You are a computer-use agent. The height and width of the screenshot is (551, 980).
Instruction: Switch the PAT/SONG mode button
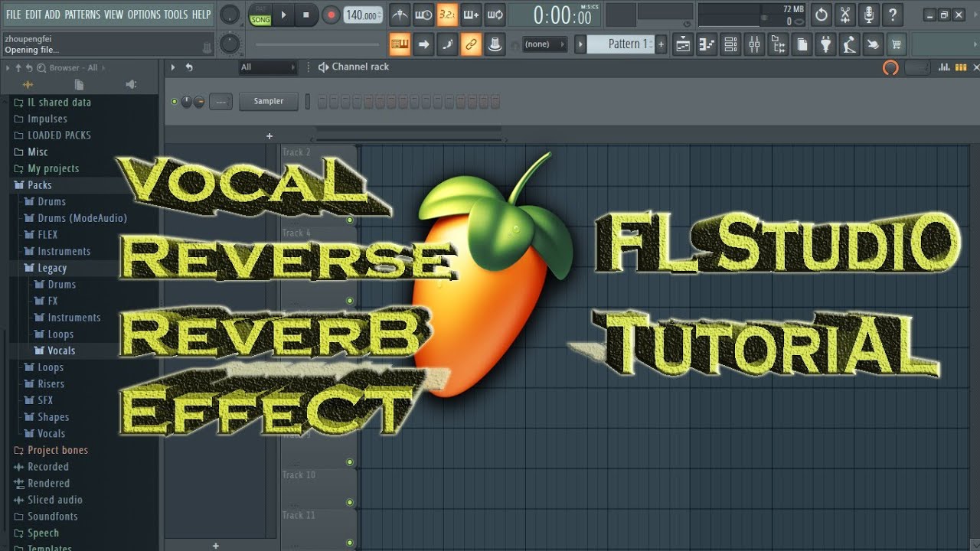tap(260, 15)
